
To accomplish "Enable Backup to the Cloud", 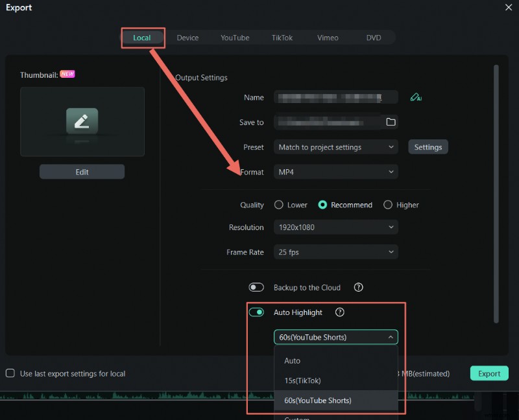I will [256, 287].
